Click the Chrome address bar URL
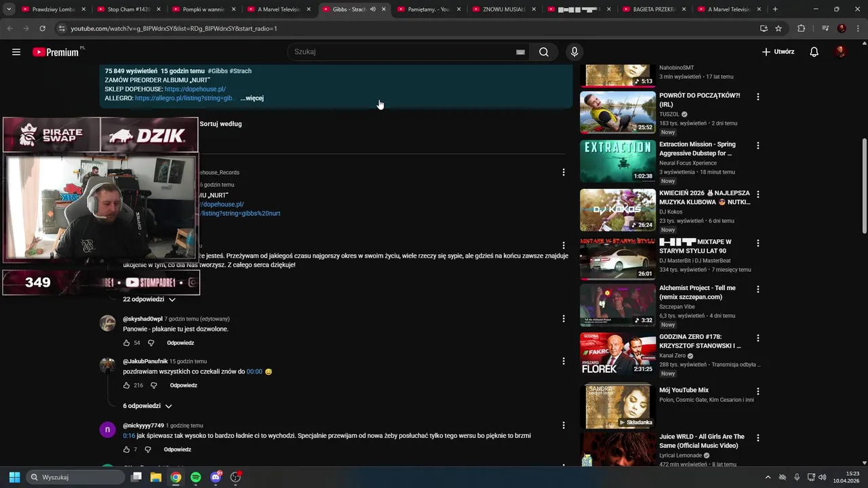Viewport: 868px width, 488px height. point(174,28)
